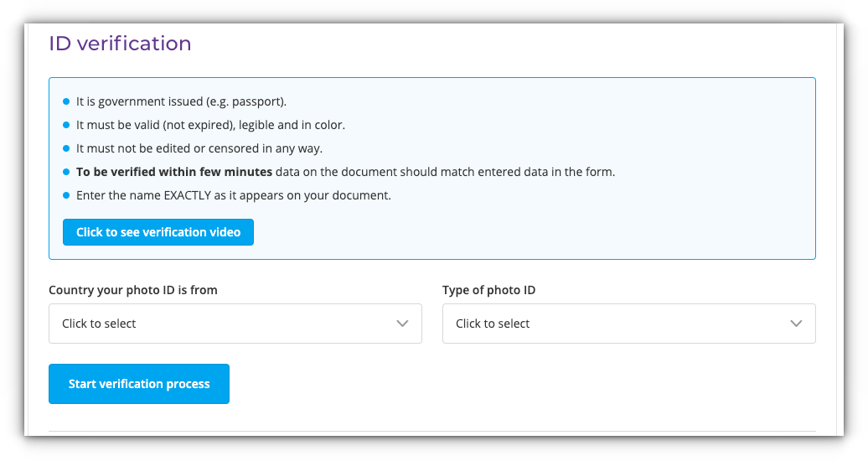Viewport: 868px width, 461px height.
Task: Click the must not be edited or censored text
Action: (199, 148)
